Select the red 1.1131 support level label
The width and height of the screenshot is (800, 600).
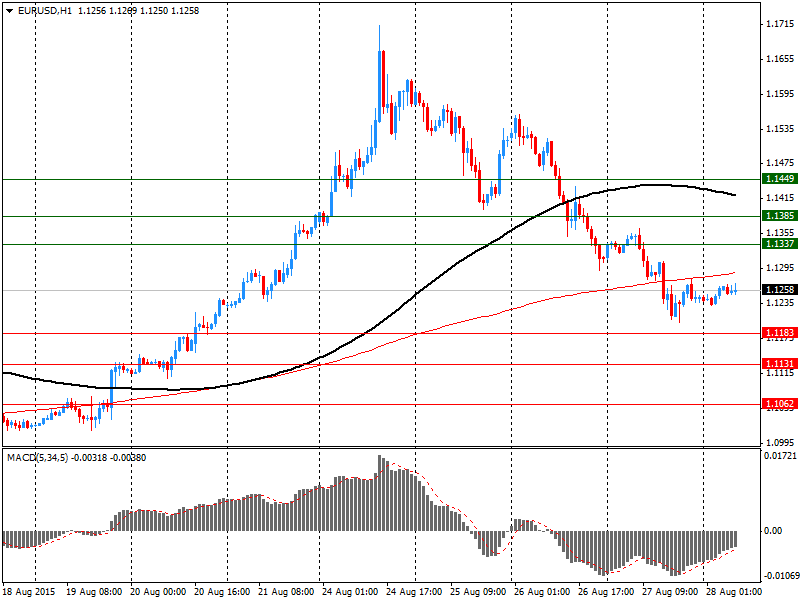coord(780,364)
